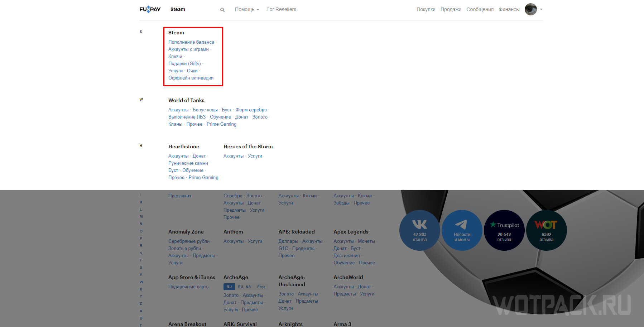Image resolution: width=644 pixels, height=327 pixels.
Task: Select the RU server for ArcheAge
Action: (229, 287)
